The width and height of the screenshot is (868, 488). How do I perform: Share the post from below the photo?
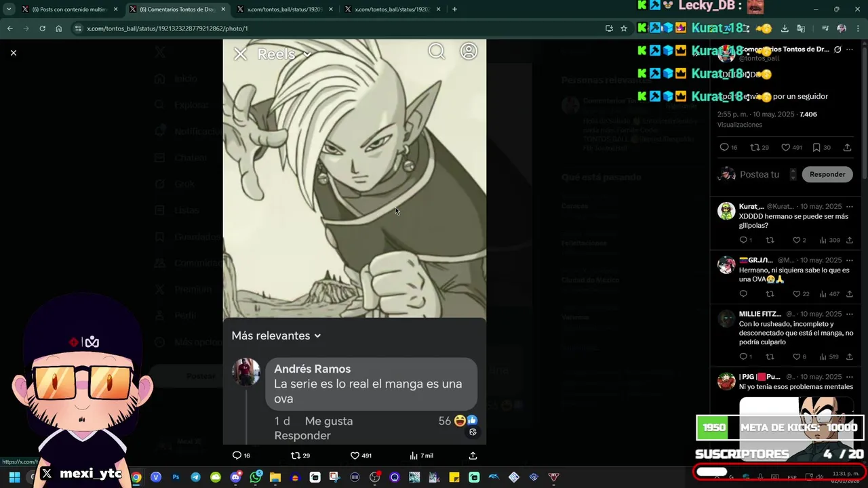coord(473,455)
